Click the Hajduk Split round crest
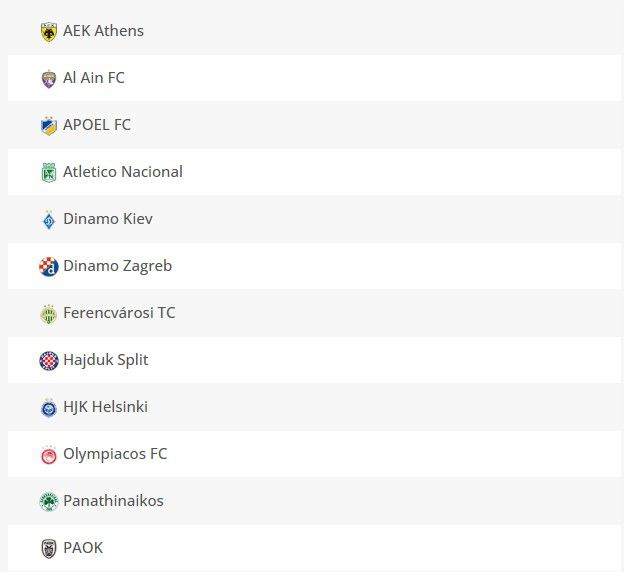624x572 pixels. pos(49,361)
